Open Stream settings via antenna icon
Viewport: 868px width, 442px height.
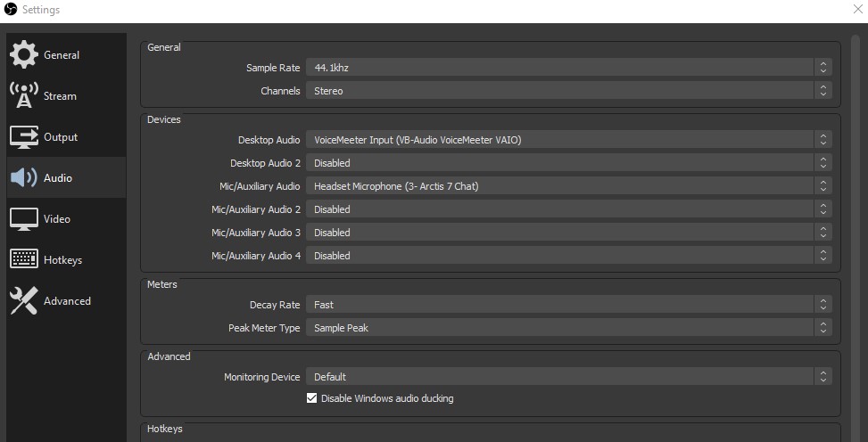(x=24, y=95)
